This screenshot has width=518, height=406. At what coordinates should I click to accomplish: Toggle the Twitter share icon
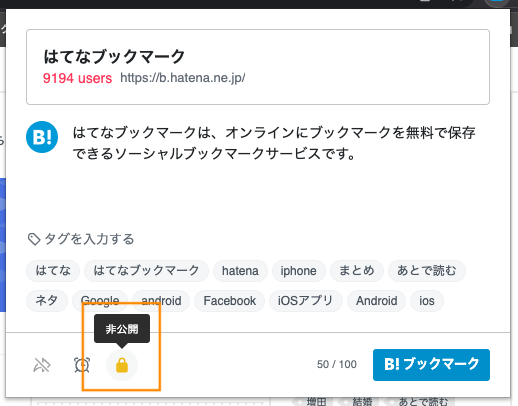(42, 365)
